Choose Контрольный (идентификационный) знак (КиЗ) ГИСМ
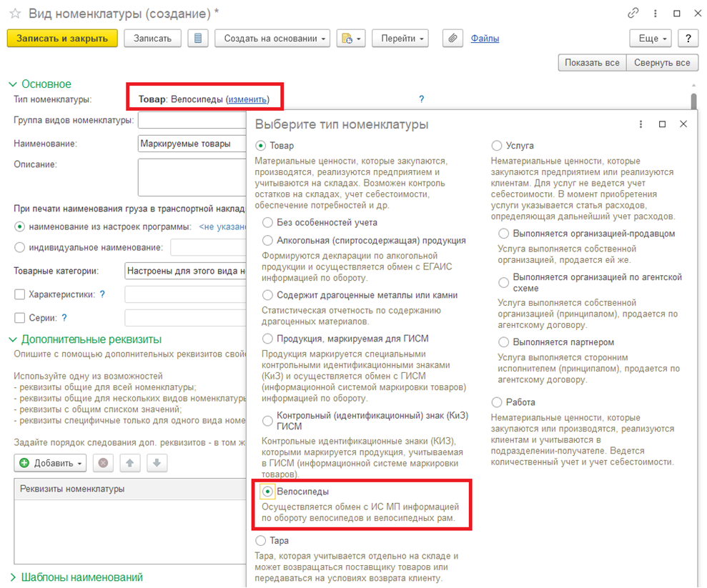707x588 pixels. [x=268, y=421]
